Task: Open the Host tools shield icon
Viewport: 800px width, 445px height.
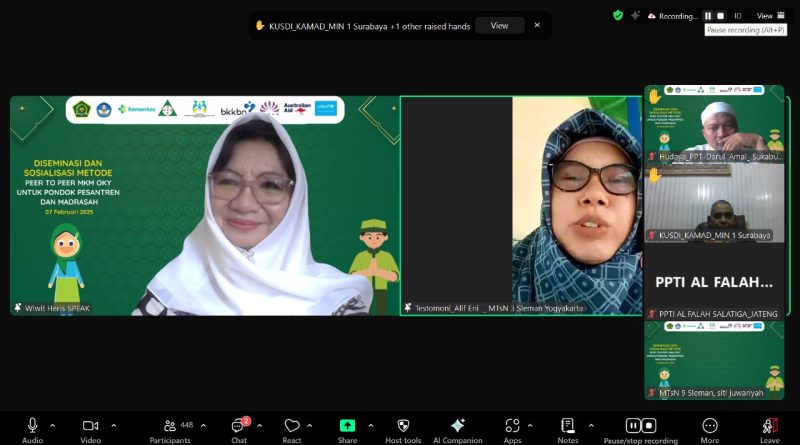Action: pos(403,425)
